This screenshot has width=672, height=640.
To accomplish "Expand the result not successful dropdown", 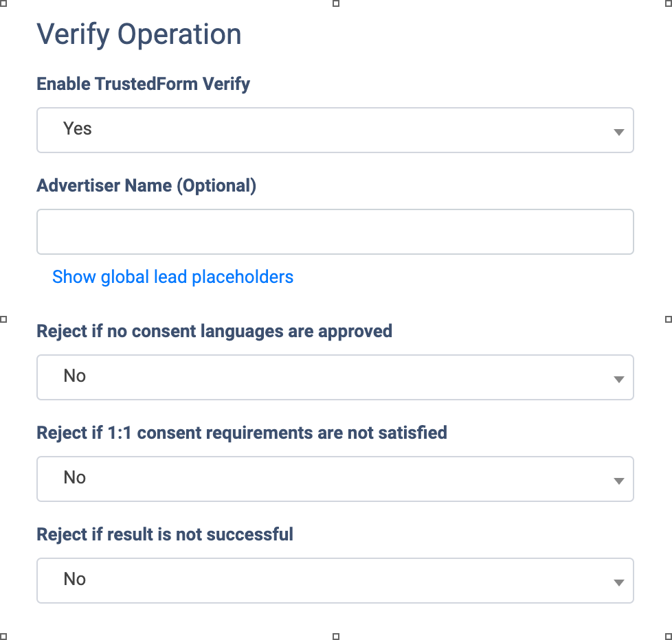I will (335, 580).
